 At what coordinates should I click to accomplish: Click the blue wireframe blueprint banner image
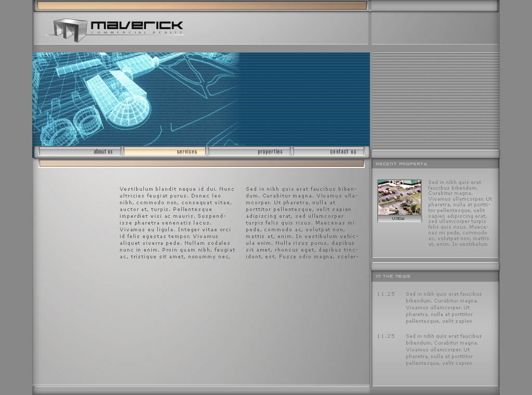[201, 99]
